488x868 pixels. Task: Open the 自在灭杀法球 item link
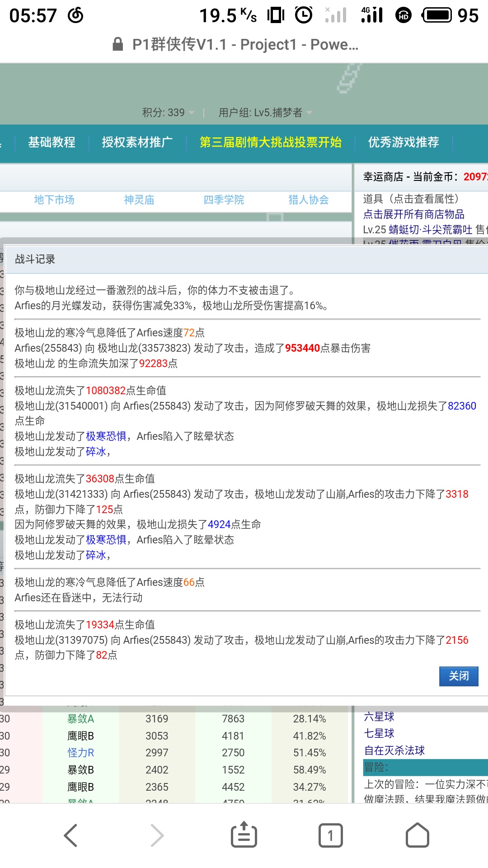[394, 750]
